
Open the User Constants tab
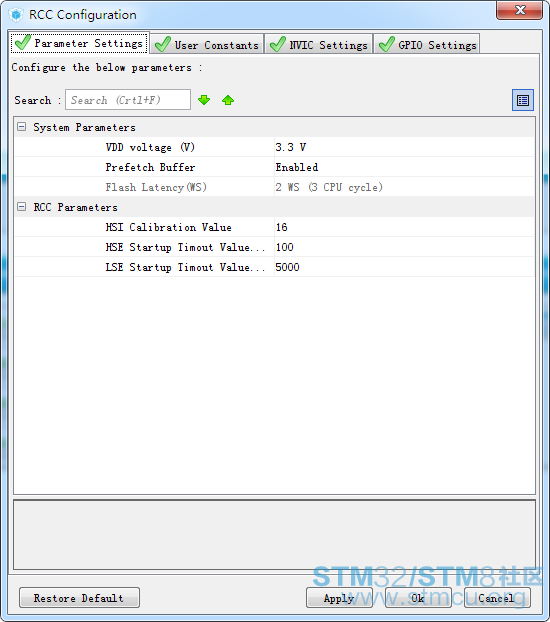207,44
